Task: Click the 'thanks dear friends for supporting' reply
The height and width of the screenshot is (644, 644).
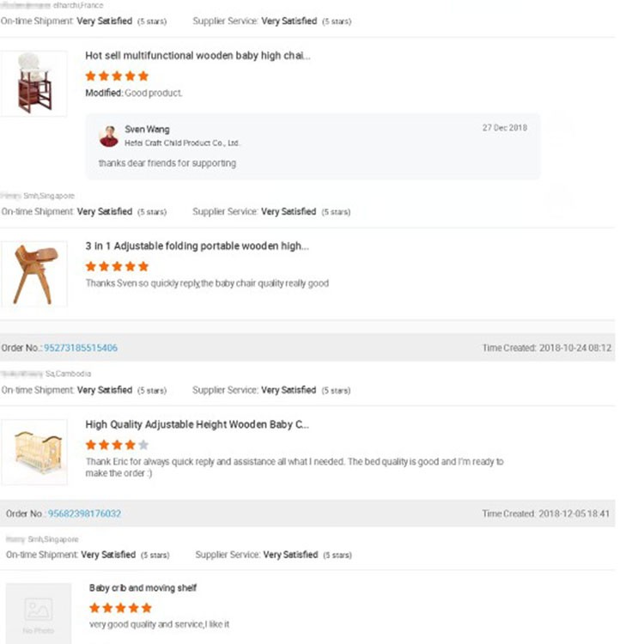Action: coord(167,163)
